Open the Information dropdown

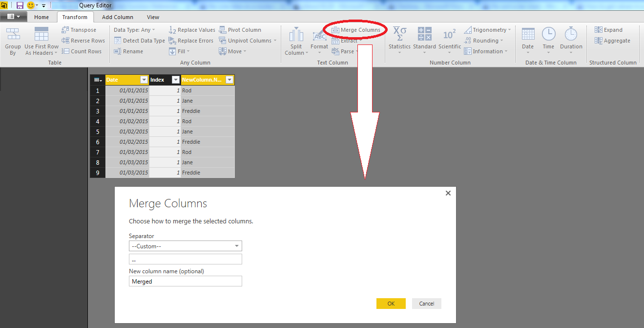[x=486, y=51]
